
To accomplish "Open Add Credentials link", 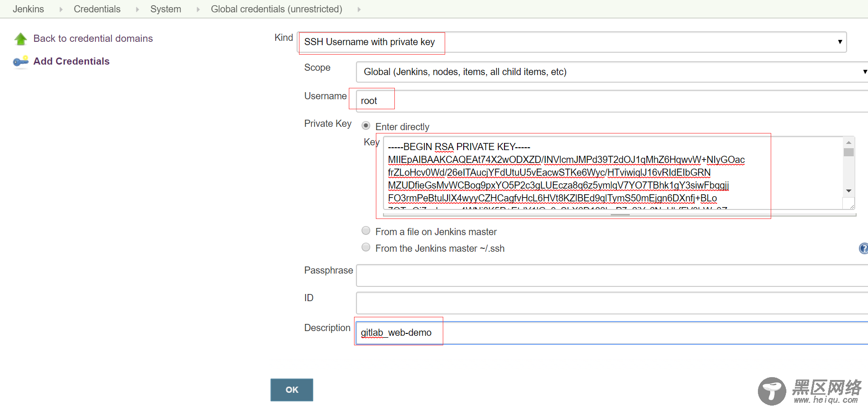I will [72, 61].
